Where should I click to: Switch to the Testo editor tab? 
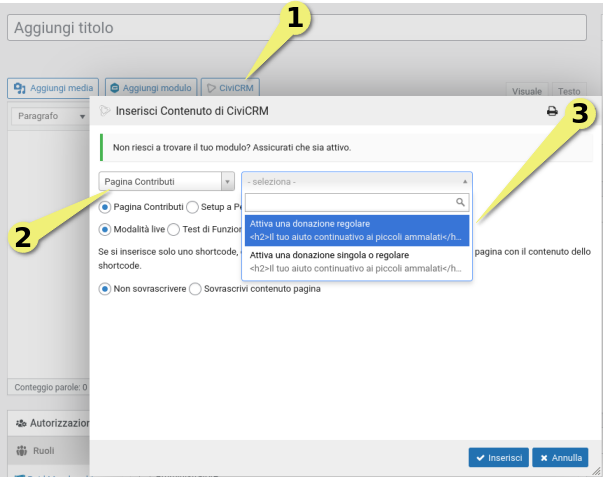[569, 91]
